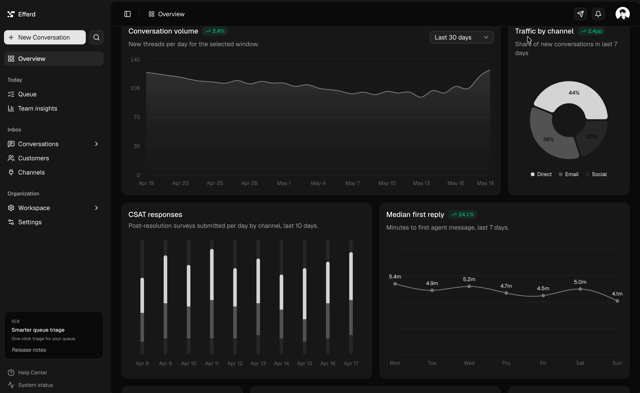Click the 5.0m Saturday data point

pos(580,289)
